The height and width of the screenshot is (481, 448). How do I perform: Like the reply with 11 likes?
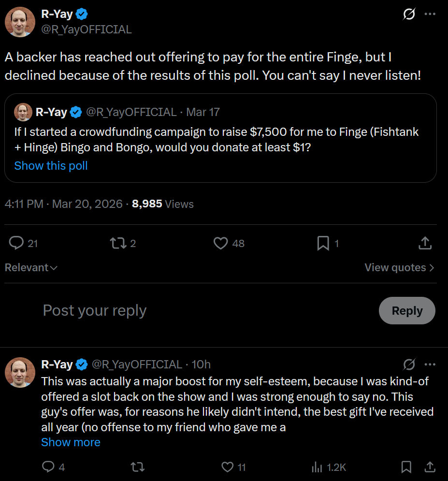[228, 467]
